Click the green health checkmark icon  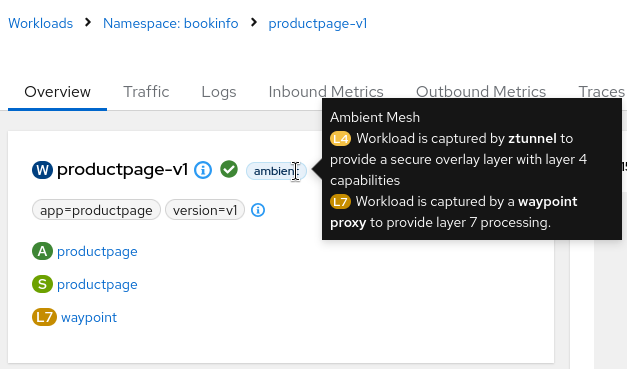coord(229,169)
